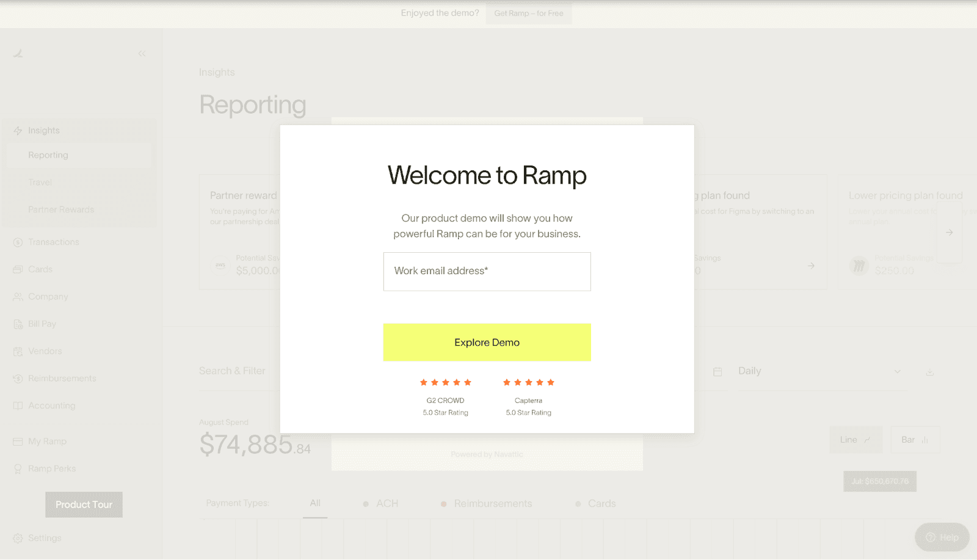Click the Ramp Perks award icon
This screenshot has height=560, width=977.
point(18,469)
